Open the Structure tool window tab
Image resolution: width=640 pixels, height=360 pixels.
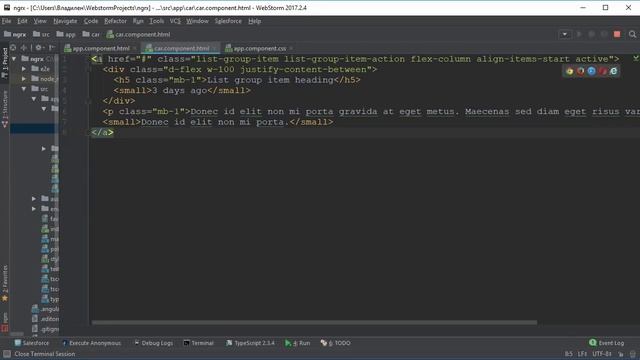click(x=5, y=109)
